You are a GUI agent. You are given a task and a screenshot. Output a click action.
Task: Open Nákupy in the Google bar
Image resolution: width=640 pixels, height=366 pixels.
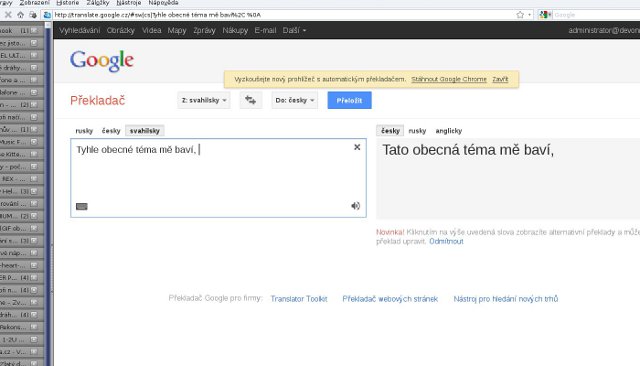tap(235, 30)
